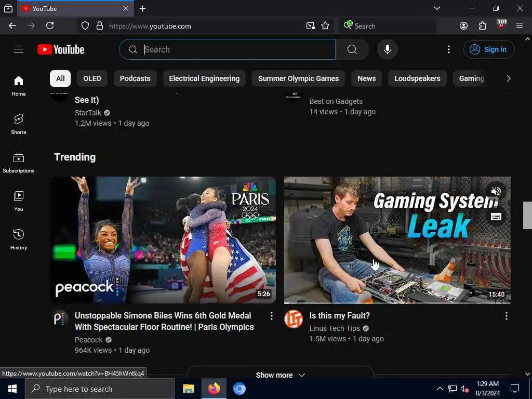Viewport: 532px width, 399px height.
Task: Open the You section in sidebar
Action: click(19, 201)
